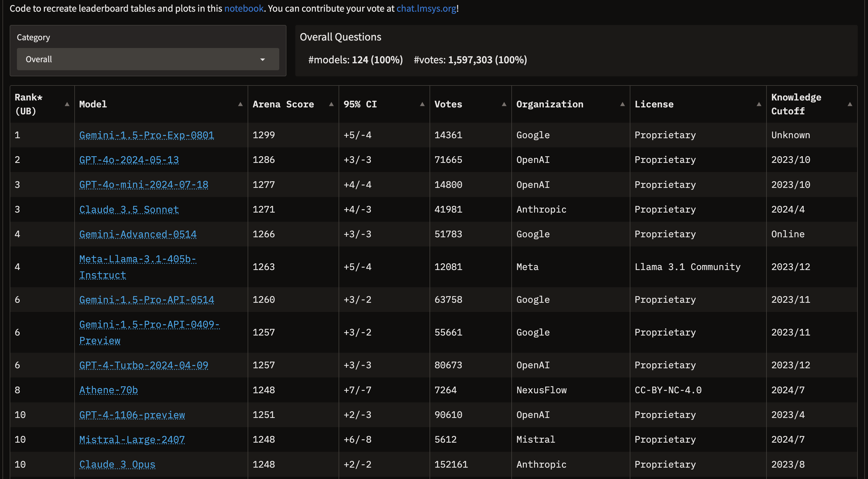Viewport: 868px width, 479px height.
Task: Click the Model column header
Action: tap(161, 104)
